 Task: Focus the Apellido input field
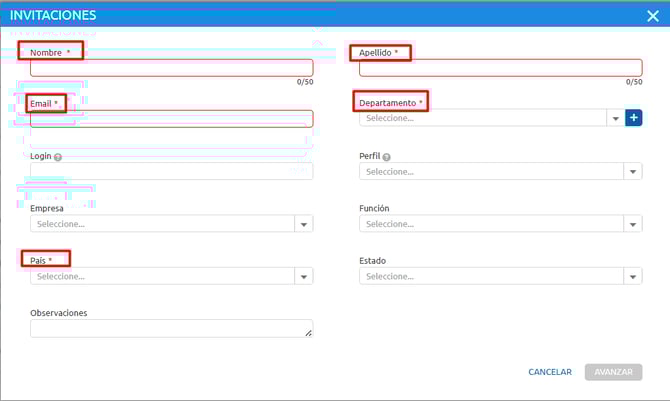coord(500,68)
